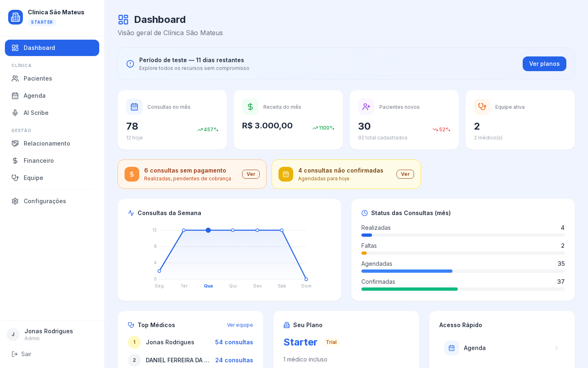
Task: Open AI Scribe in the sidebar
Action: pos(52,113)
